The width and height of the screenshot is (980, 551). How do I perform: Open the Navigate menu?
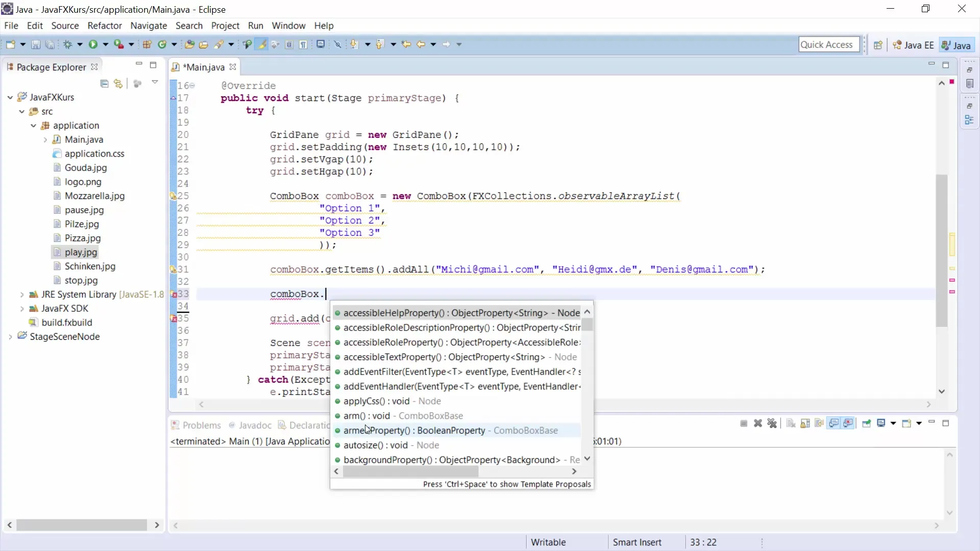[x=149, y=26]
